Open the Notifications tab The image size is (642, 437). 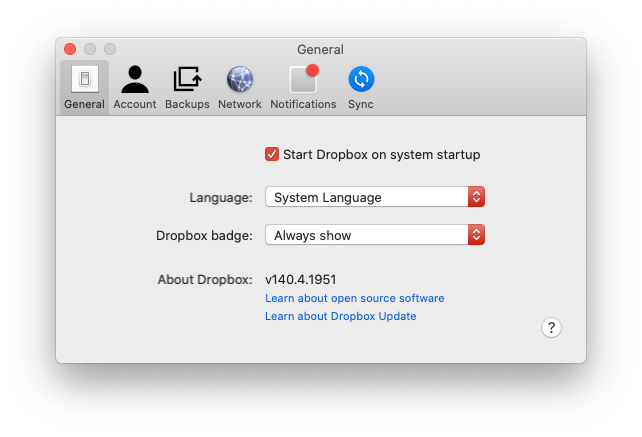click(303, 87)
